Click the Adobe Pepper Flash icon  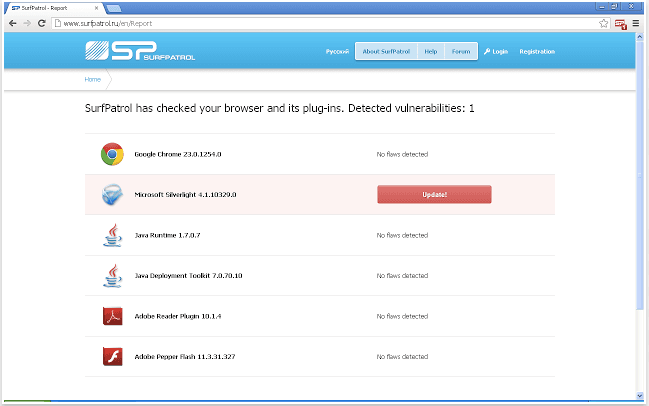pos(111,356)
